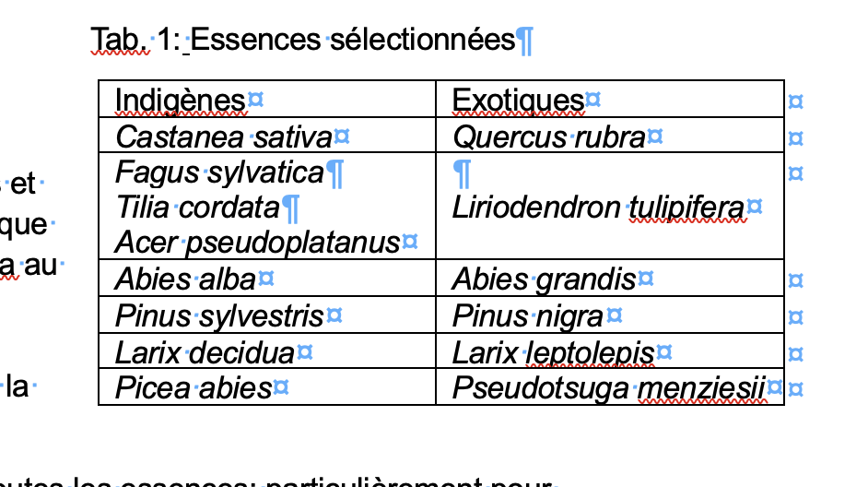This screenshot has width=868, height=487.
Task: Select the 'Indigènes' header cell
Action: point(181,100)
